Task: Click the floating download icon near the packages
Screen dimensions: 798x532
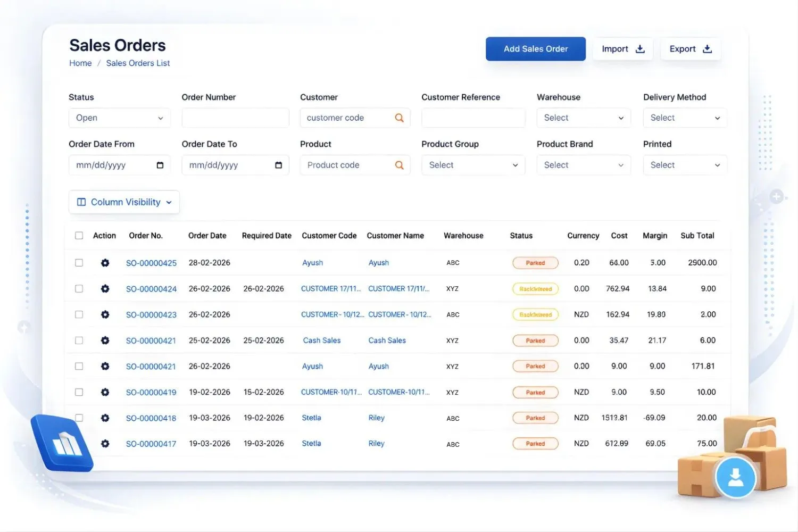Action: click(x=736, y=478)
